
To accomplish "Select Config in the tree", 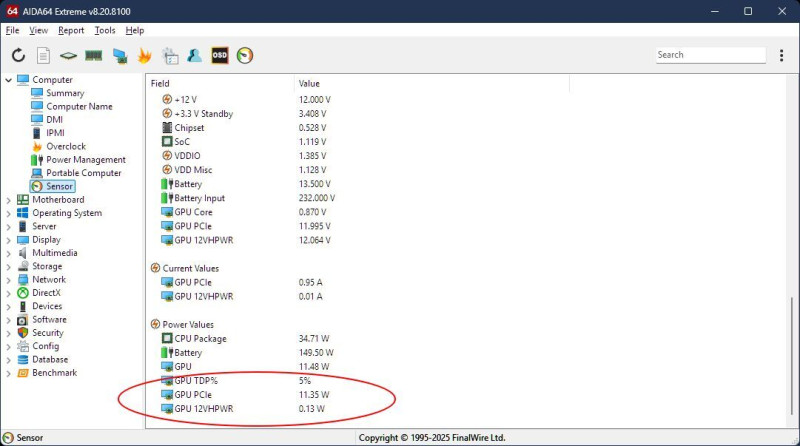I will (x=45, y=346).
